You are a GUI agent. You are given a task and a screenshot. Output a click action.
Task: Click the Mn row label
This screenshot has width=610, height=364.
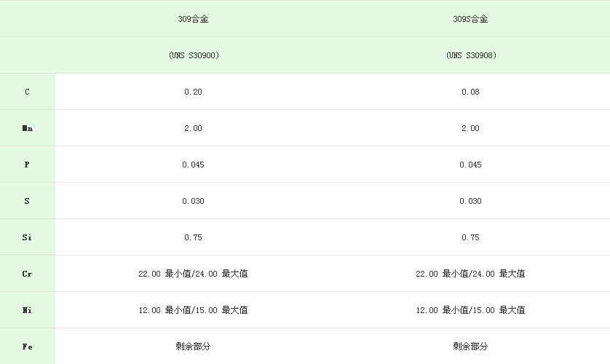(27, 128)
